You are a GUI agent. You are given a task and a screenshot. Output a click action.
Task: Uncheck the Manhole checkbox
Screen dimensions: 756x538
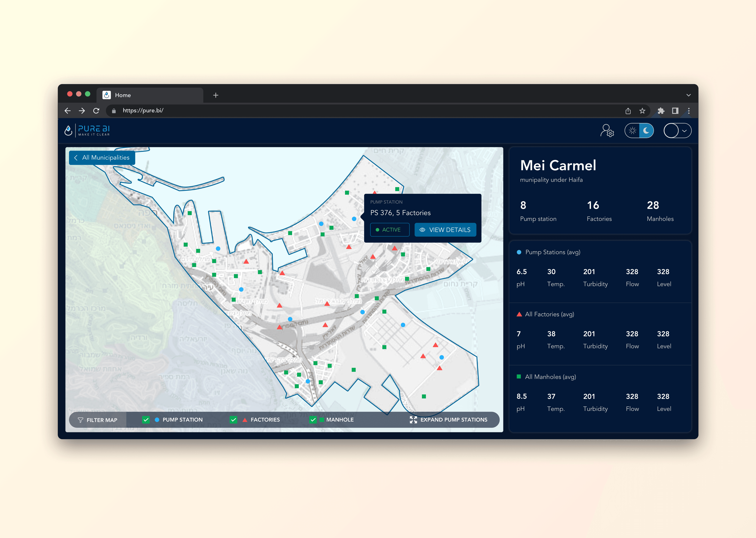(313, 420)
